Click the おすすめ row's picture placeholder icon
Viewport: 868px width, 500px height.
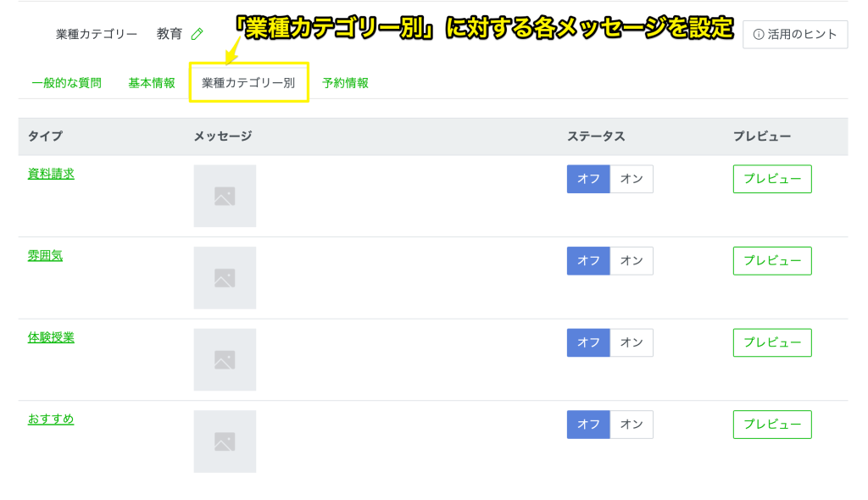[x=224, y=441]
